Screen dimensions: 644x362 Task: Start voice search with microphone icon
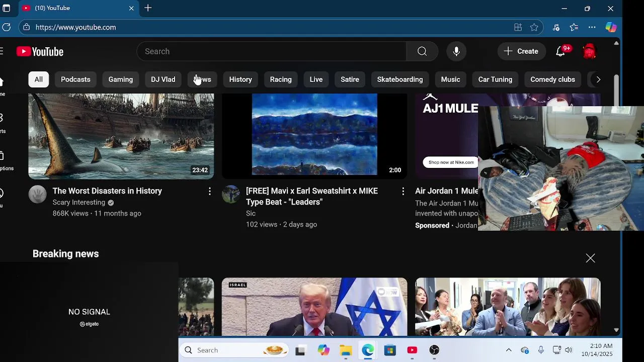(x=456, y=51)
